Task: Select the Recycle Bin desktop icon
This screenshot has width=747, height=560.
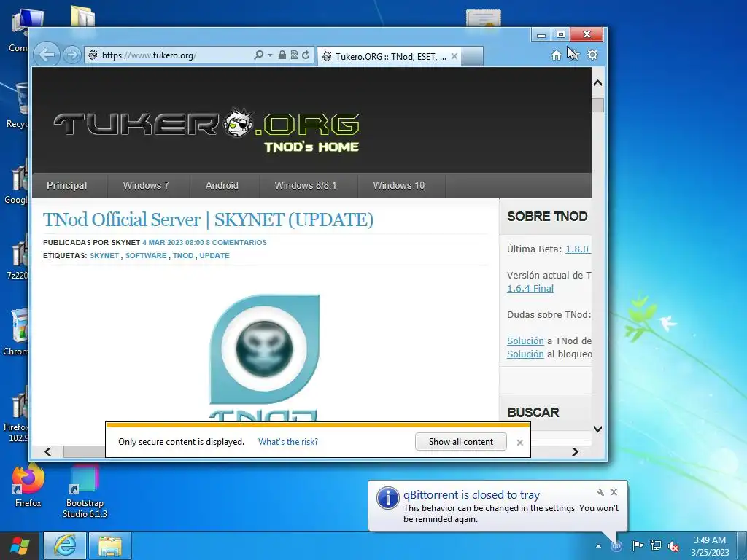Action: [x=18, y=106]
